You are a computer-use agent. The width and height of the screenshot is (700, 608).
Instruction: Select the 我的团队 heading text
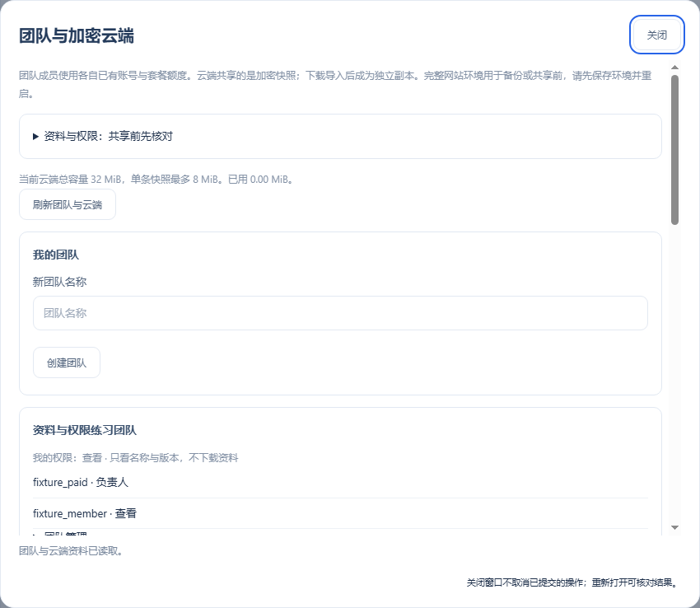coord(56,255)
